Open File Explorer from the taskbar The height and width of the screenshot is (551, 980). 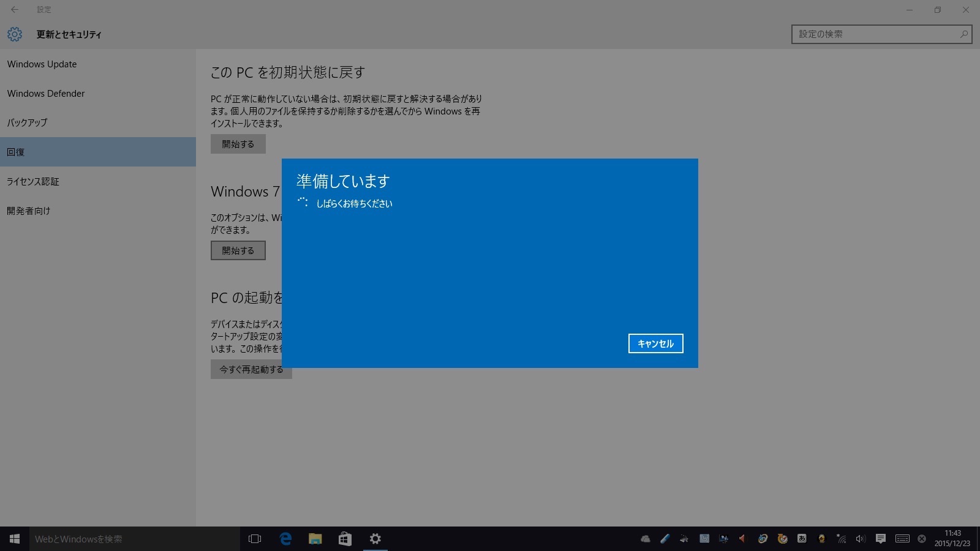pyautogui.click(x=315, y=539)
